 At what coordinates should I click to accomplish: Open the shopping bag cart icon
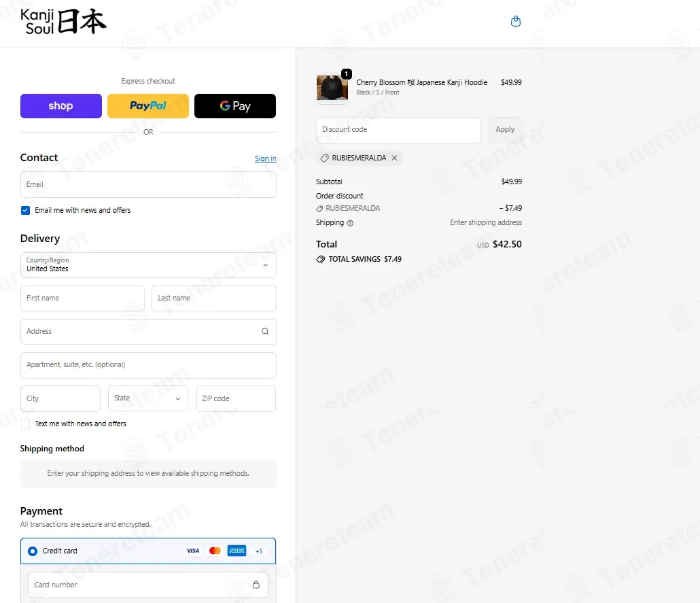[x=516, y=21]
